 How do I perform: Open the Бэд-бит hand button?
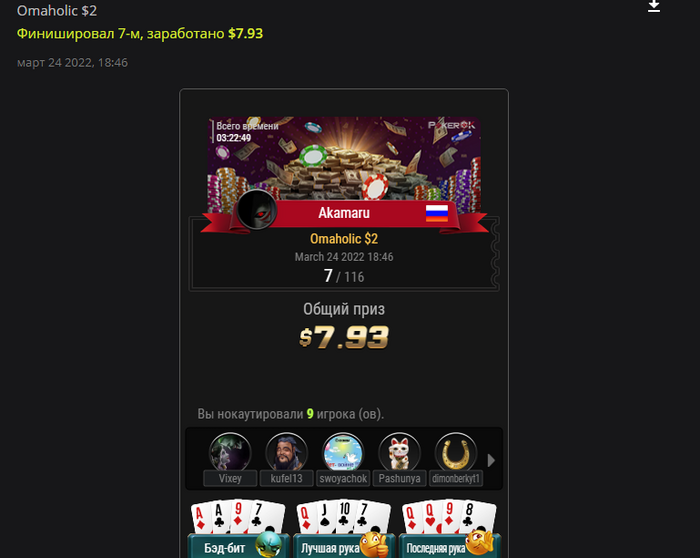(238, 547)
